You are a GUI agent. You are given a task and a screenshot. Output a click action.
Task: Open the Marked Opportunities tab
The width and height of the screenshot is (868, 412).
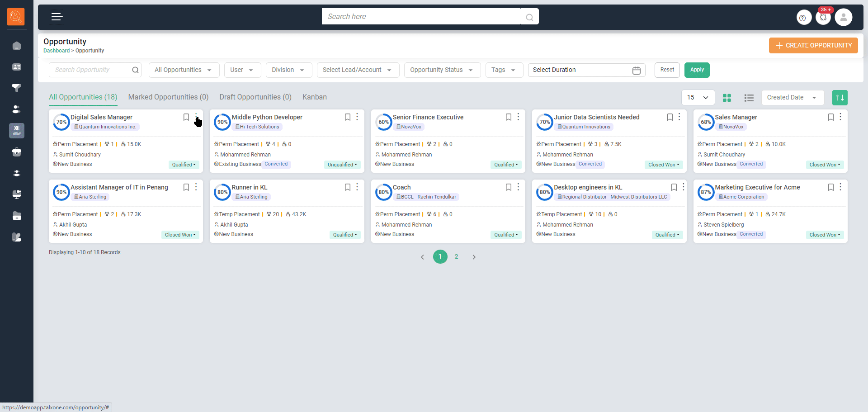pyautogui.click(x=168, y=97)
